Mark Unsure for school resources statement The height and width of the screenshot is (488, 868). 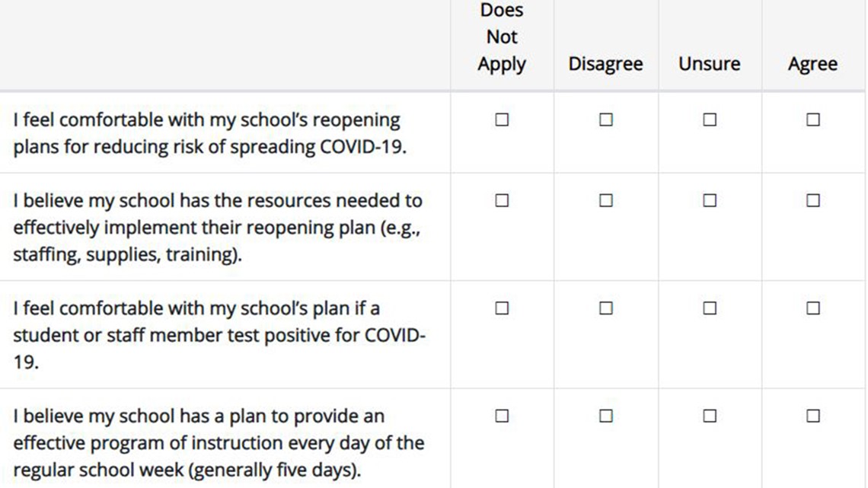tap(709, 200)
